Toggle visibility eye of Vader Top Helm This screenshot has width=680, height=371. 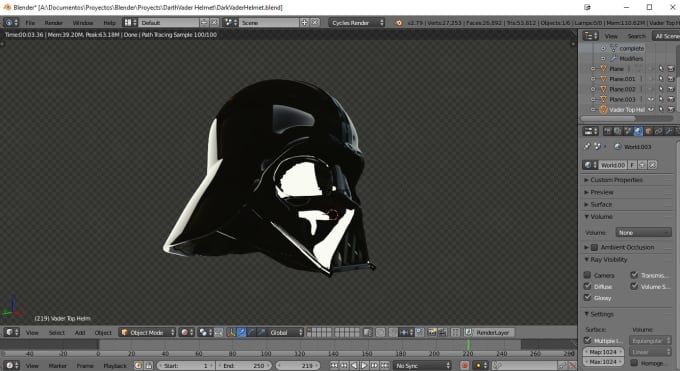(651, 110)
